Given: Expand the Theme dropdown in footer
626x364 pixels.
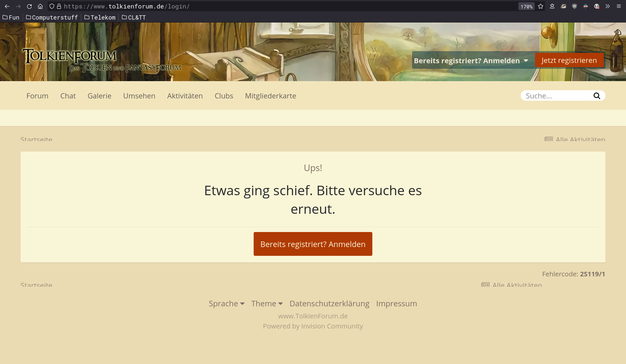Looking at the screenshot, I should [267, 303].
